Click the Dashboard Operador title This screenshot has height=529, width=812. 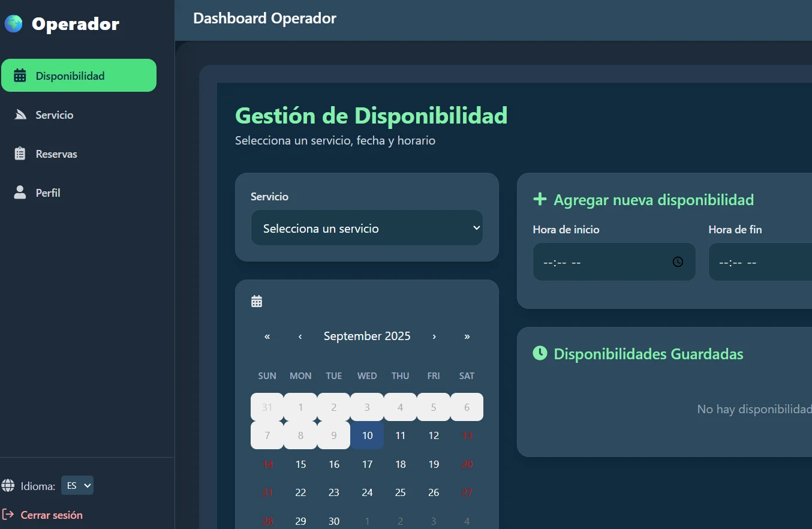pyautogui.click(x=264, y=19)
